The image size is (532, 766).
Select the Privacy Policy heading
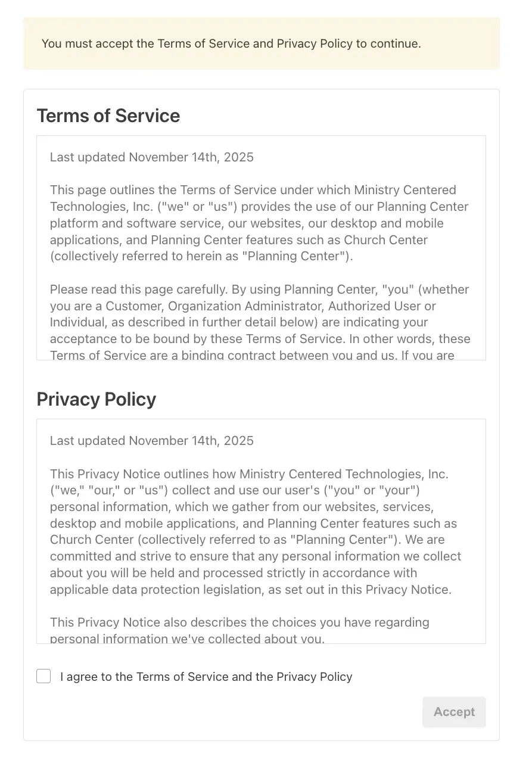tap(96, 399)
